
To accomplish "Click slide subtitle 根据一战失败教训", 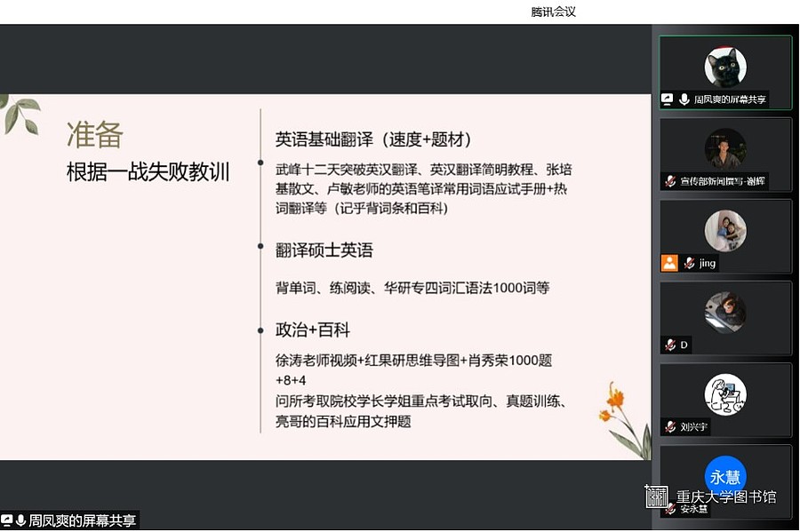I will click(148, 171).
